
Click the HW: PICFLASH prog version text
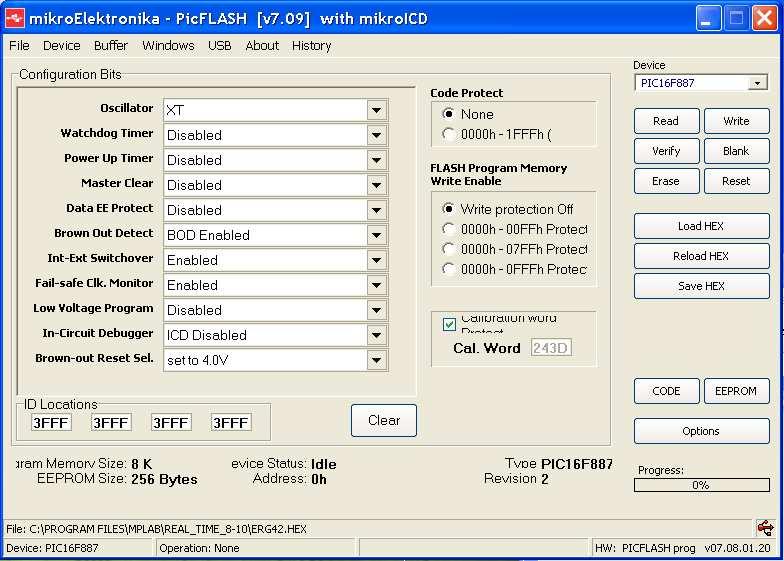[x=682, y=548]
